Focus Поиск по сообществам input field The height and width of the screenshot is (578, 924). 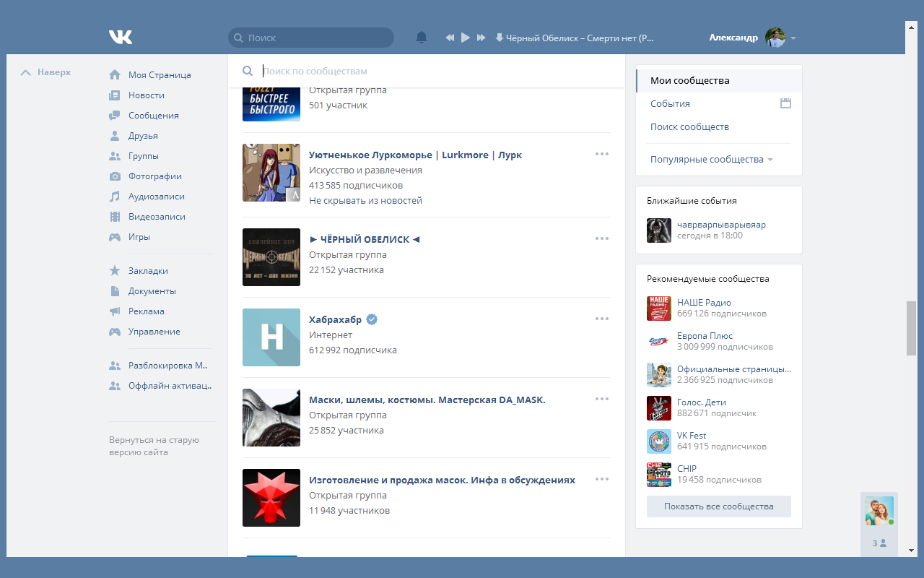[437, 71]
